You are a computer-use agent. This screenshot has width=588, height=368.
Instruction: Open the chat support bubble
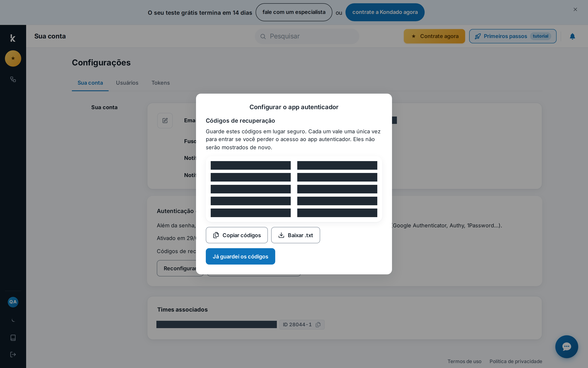[567, 347]
